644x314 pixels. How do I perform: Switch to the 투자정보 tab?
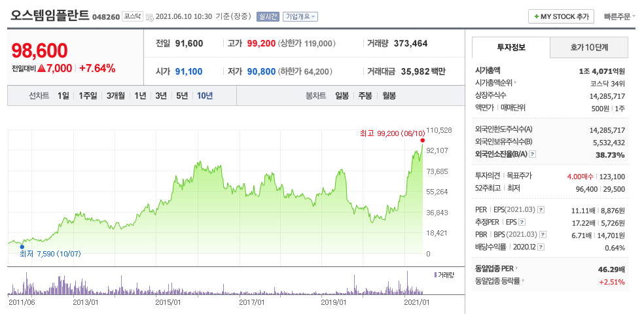click(x=511, y=47)
